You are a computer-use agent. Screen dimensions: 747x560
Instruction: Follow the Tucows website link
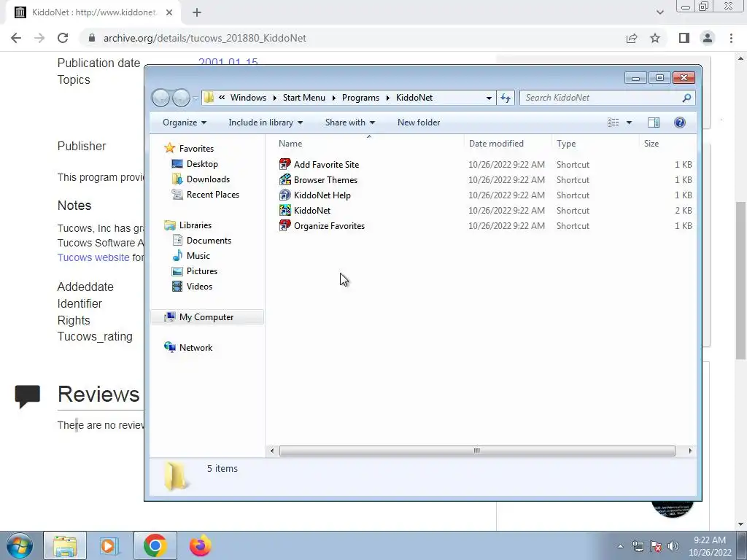pos(93,257)
